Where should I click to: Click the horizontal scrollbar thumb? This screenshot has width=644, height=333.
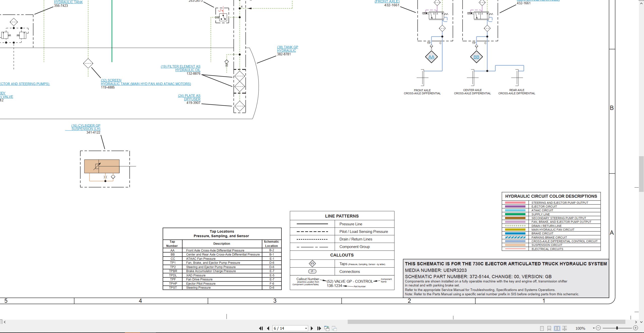coord(486,322)
